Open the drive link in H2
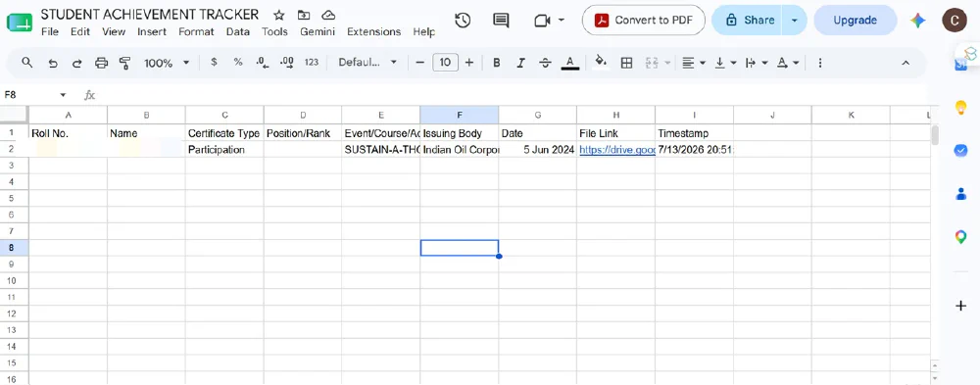This screenshot has width=980, height=385. 616,149
